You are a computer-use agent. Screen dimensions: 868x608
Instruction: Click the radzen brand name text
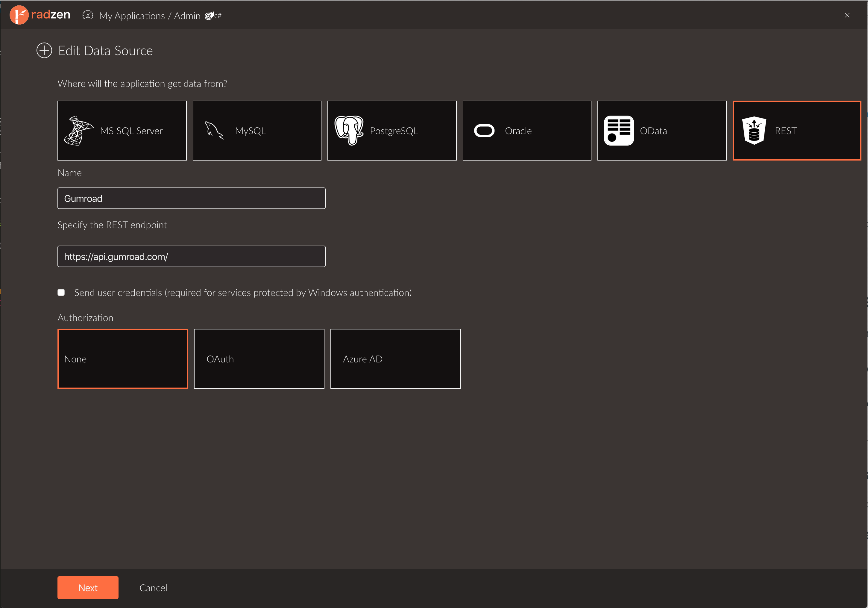[x=51, y=15]
